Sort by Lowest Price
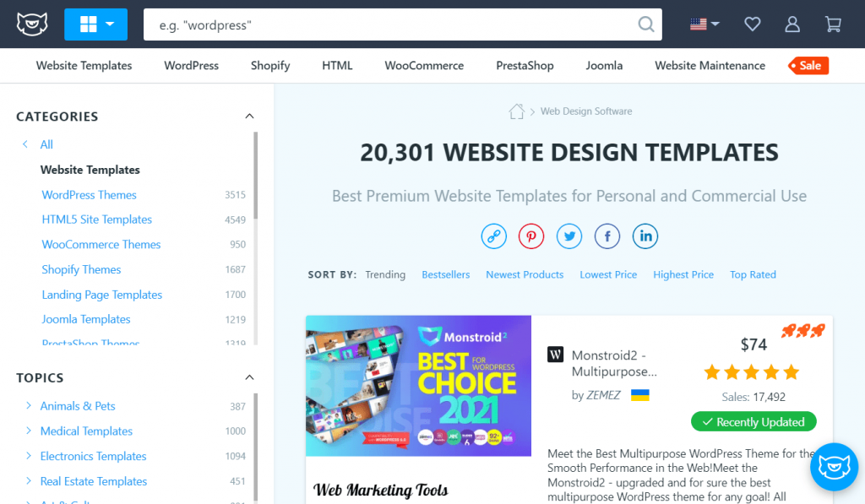 tap(608, 274)
